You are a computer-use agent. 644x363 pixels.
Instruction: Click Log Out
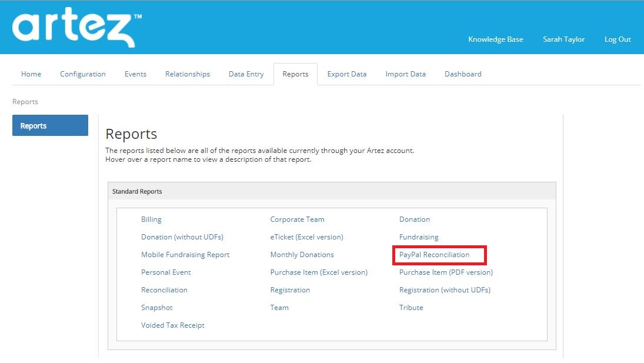coord(618,39)
